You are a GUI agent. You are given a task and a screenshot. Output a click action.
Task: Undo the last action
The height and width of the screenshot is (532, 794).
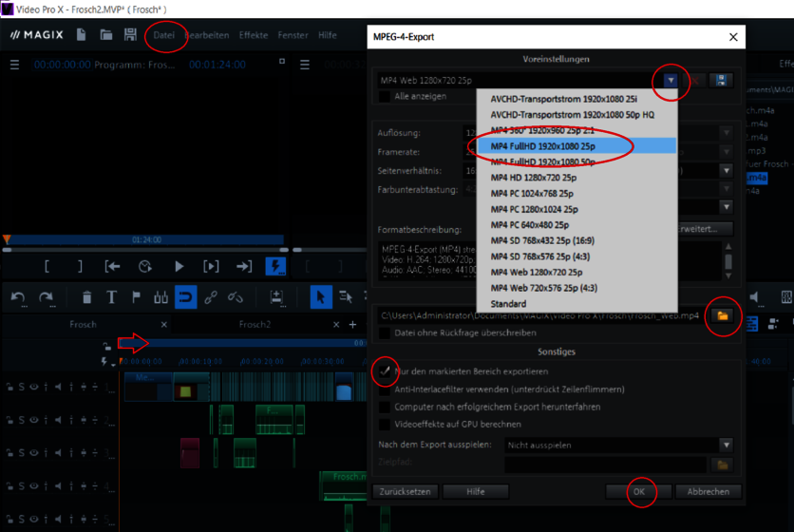[18, 297]
